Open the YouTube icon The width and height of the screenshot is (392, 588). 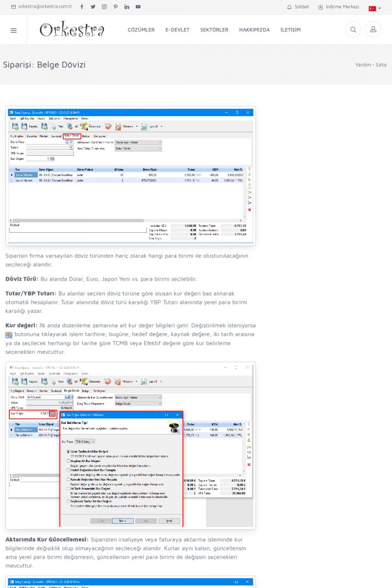coord(138,7)
